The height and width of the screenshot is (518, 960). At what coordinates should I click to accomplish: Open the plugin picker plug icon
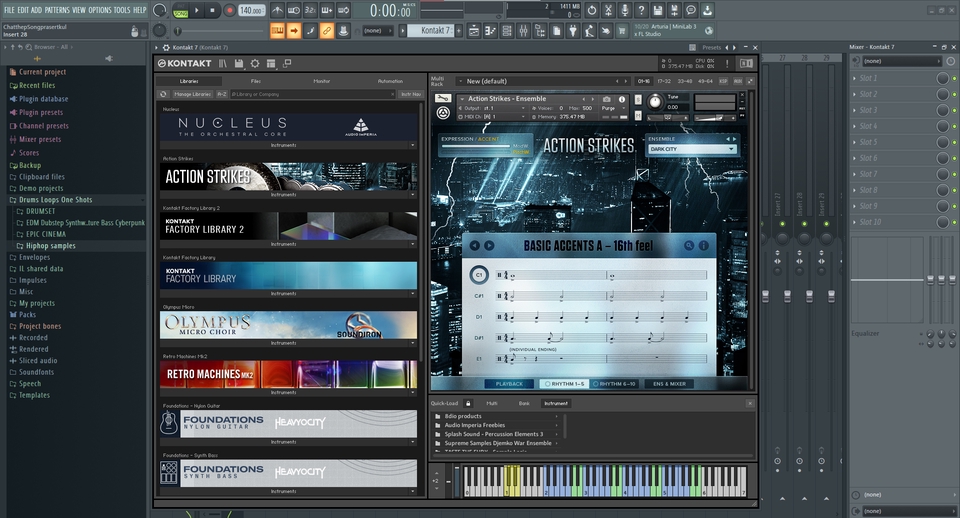click(x=573, y=31)
